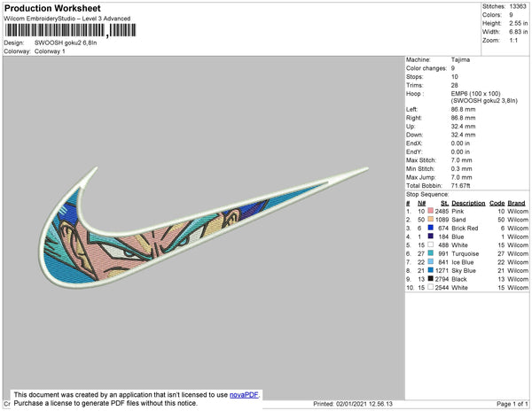Click the 'Brand' column header
The height and width of the screenshot is (411, 532).
click(x=516, y=203)
